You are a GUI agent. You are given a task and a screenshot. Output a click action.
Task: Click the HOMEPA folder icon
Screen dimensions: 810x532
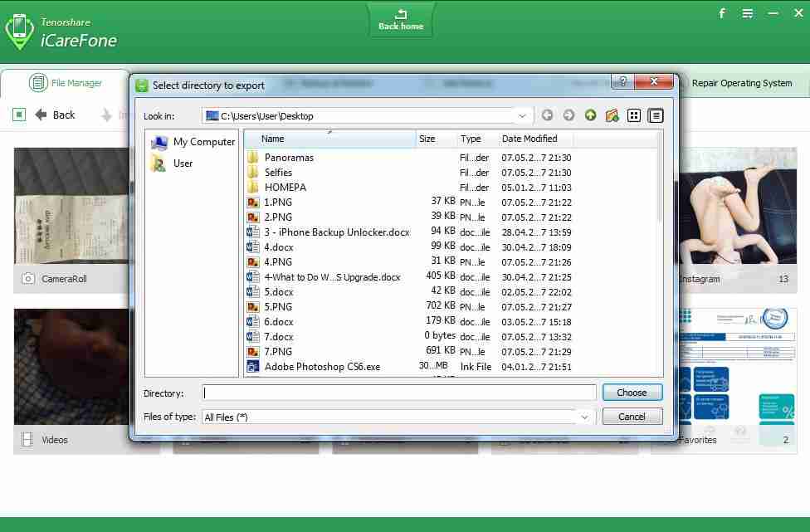(x=252, y=187)
